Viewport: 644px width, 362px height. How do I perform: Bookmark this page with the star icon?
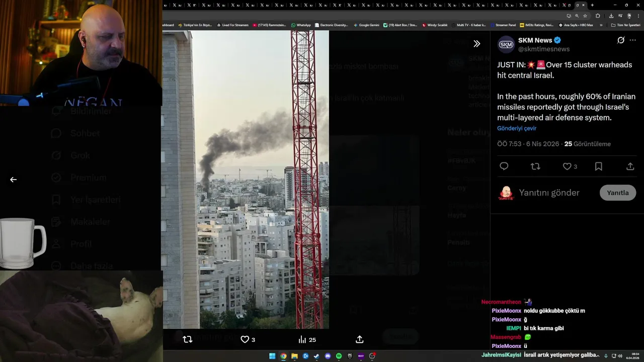(585, 16)
